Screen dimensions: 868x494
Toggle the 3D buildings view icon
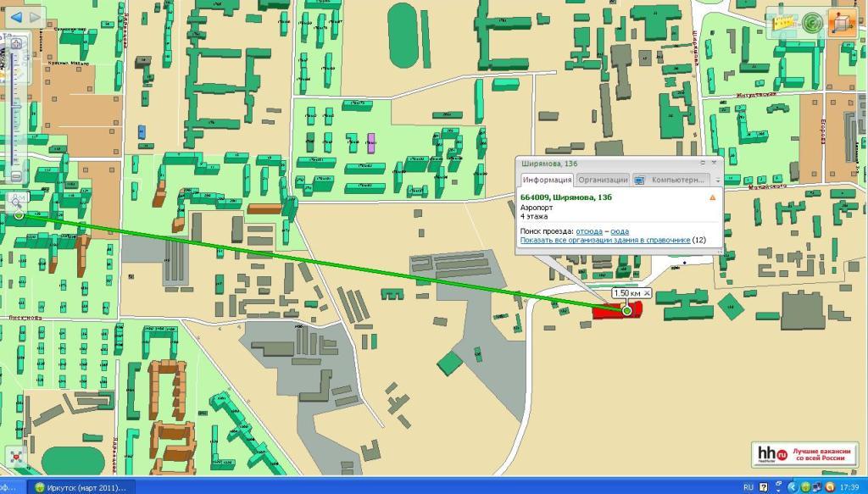pos(841,23)
